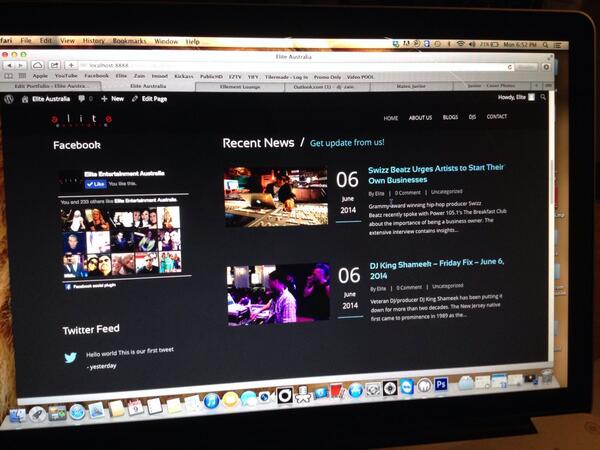
Task: Switch to the Outlook.com tab
Action: click(328, 87)
